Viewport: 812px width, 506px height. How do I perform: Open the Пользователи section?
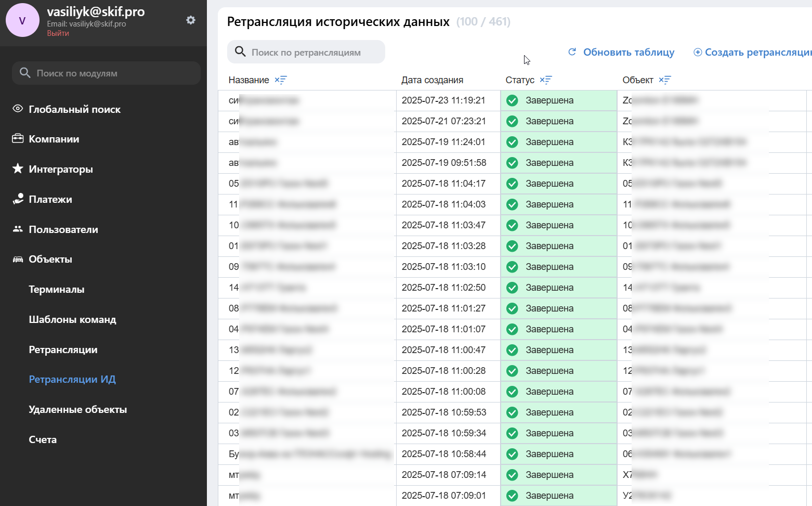point(63,229)
